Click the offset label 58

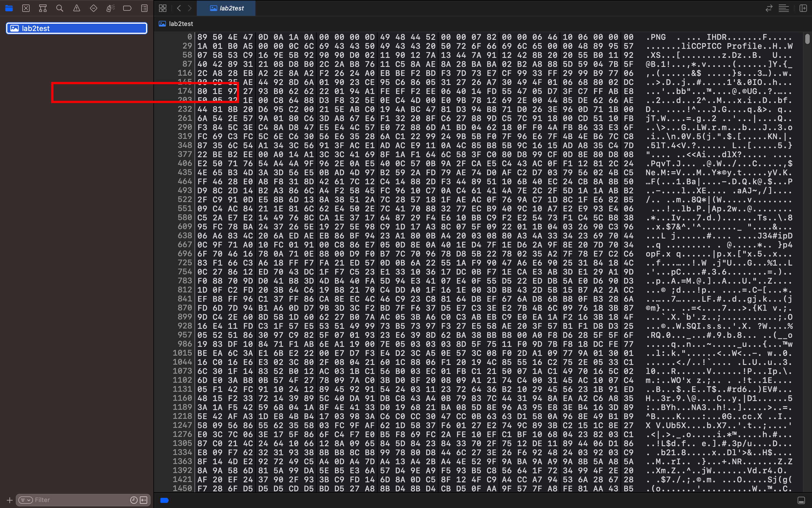(187, 55)
